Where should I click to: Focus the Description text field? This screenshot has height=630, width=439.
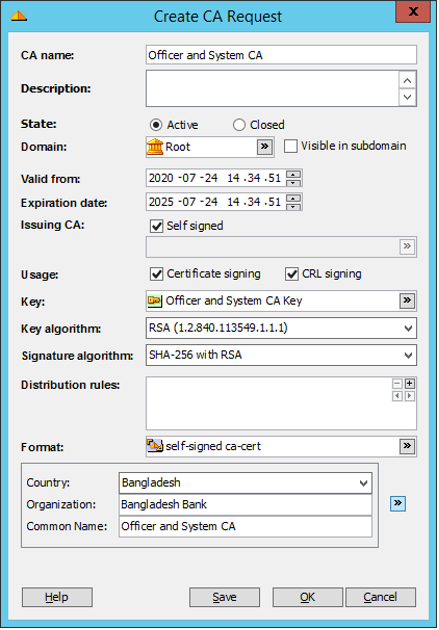pyautogui.click(x=273, y=88)
